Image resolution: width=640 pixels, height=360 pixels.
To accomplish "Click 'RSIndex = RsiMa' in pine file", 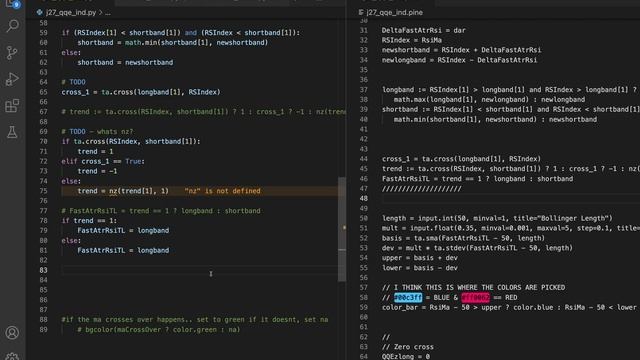I will coord(412,40).
